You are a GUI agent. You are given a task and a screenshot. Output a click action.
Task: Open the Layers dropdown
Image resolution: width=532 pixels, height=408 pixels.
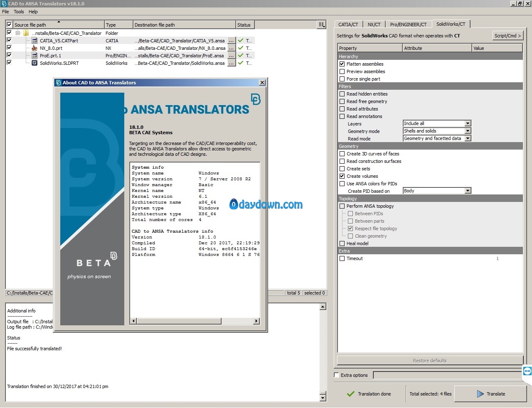click(x=437, y=123)
